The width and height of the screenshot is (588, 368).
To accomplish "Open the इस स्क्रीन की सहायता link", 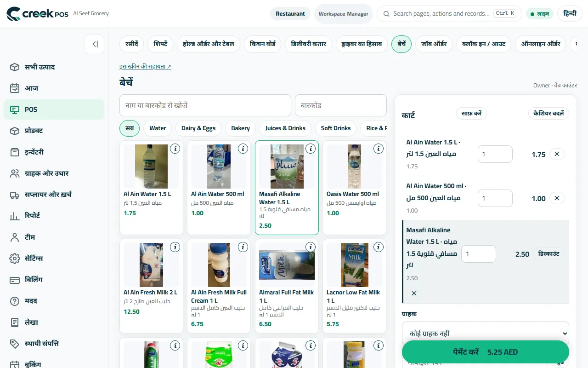I will tap(145, 67).
